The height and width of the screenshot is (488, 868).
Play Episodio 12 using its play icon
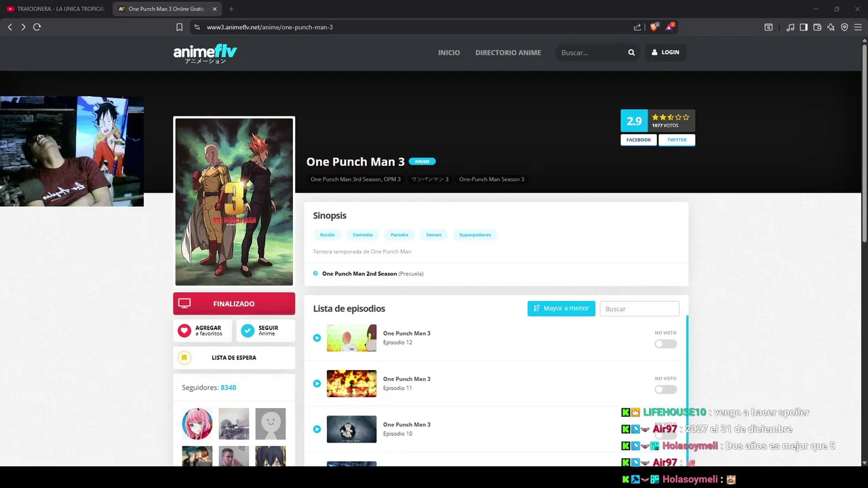pyautogui.click(x=317, y=338)
